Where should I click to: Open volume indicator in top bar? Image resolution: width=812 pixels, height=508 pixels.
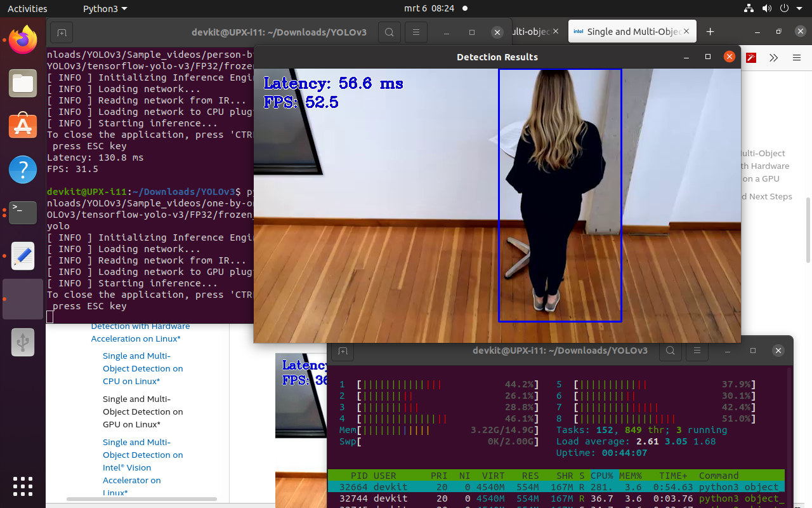(x=766, y=9)
